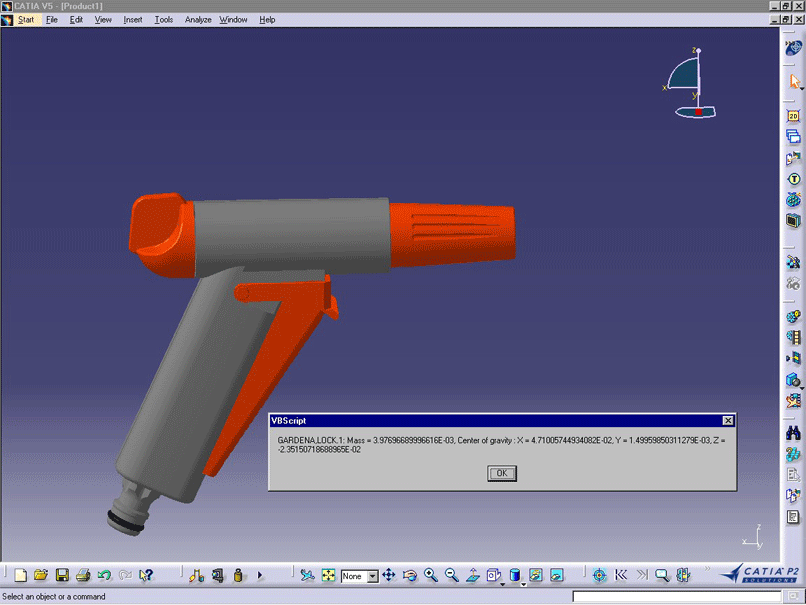Expand the quick view cube flyout
The height and width of the screenshot is (605, 806).
coord(502,582)
